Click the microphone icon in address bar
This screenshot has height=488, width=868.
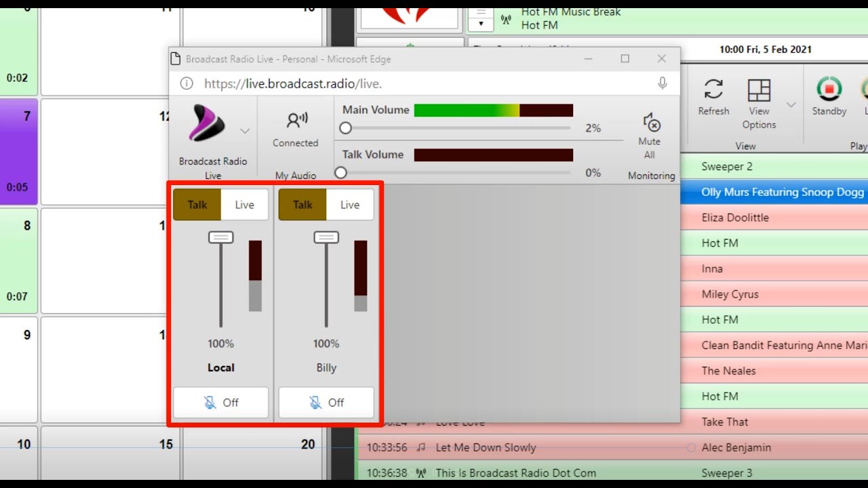coord(663,83)
